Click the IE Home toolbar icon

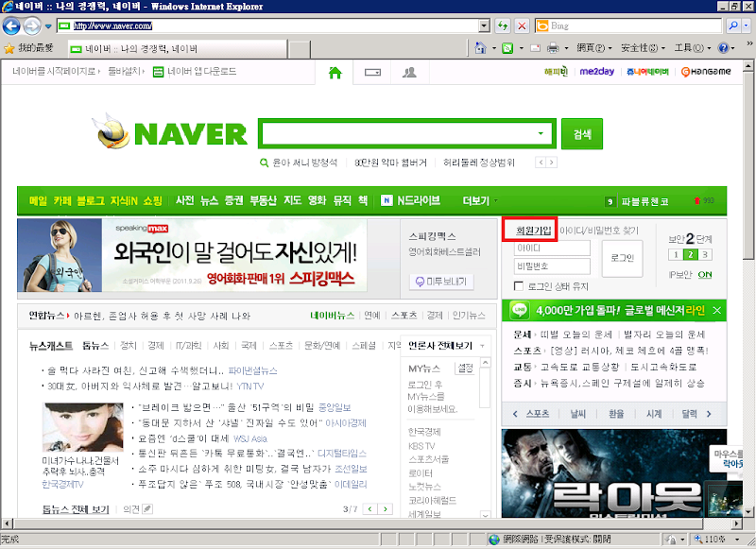point(481,47)
